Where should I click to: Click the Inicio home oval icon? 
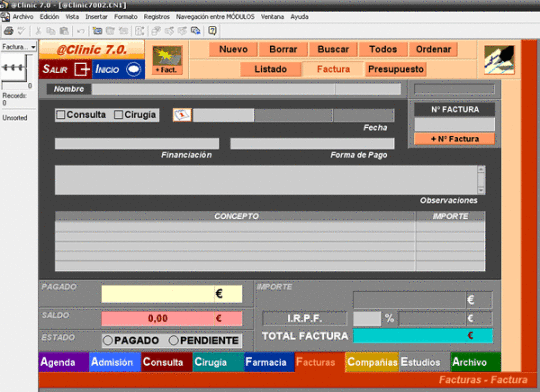134,69
